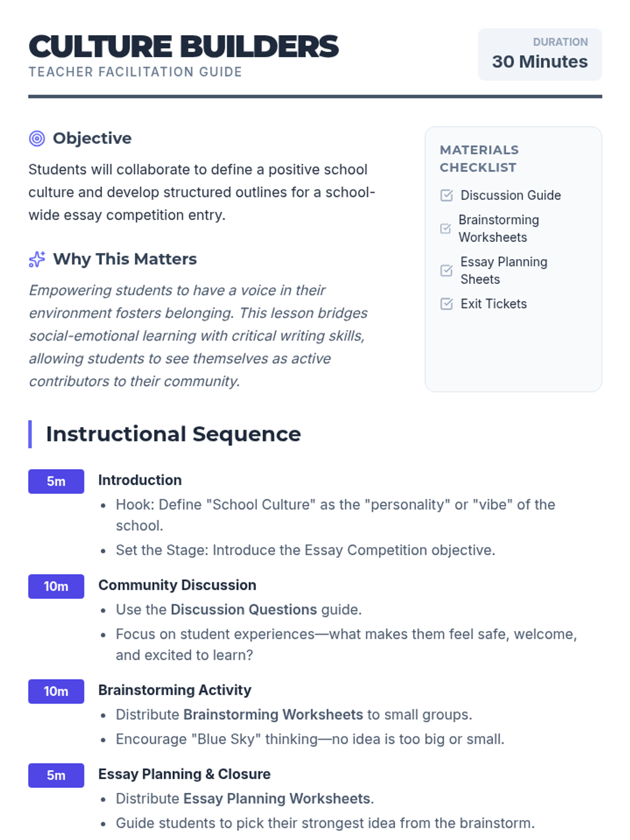Click the Culture Builders title
Screen dimensions: 630x840
pyautogui.click(x=184, y=47)
